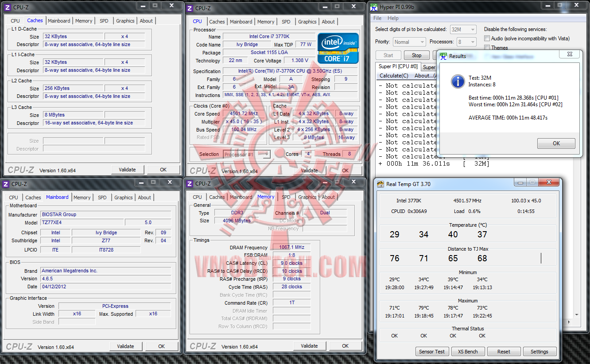Click the Manufacturer value 'BIOSTAR Group'
Screen dimensions: 590x364
[x=106, y=214]
